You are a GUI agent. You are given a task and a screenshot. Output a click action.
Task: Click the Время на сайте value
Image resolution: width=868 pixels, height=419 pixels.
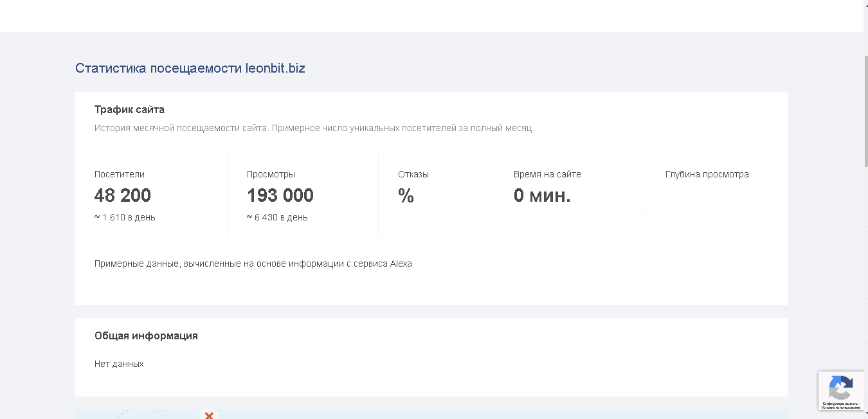coord(542,195)
